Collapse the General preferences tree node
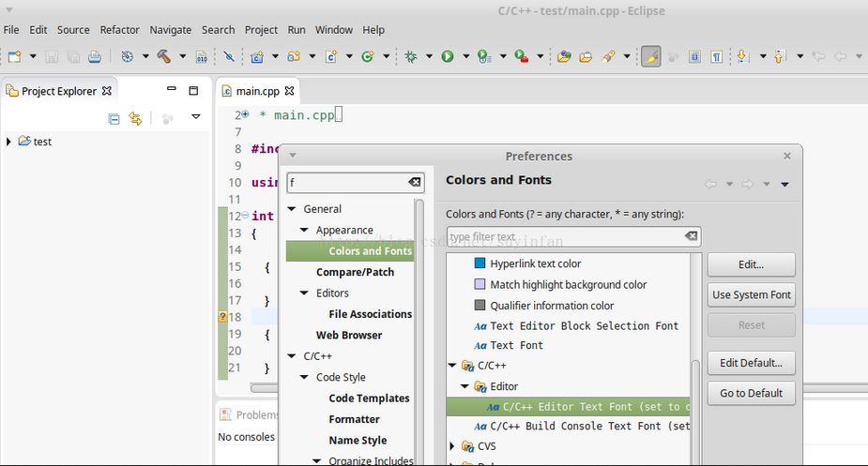Image resolution: width=868 pixels, height=466 pixels. pos(292,209)
